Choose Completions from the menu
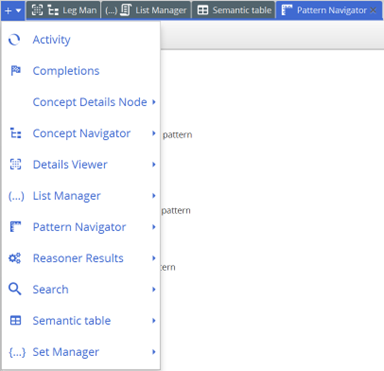 [81, 71]
